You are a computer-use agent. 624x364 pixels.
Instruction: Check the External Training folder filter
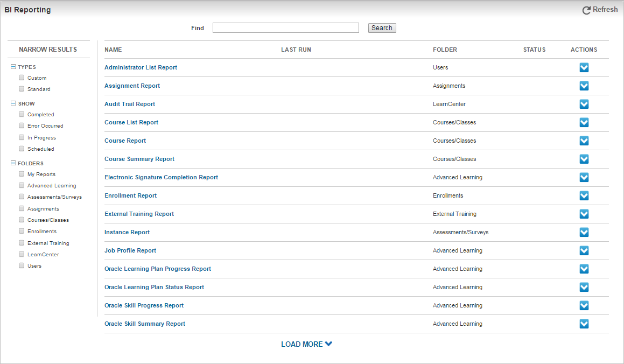tap(22, 243)
